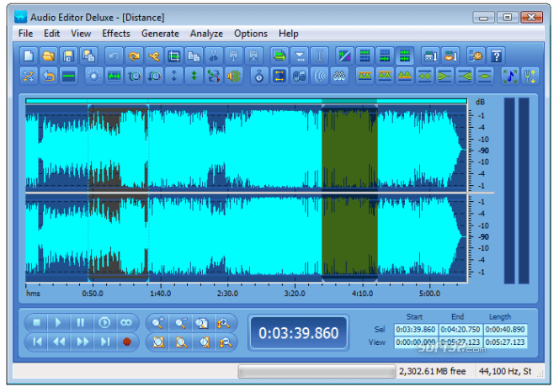Click the vertical zoom in icon
Image resolution: width=559 pixels, height=392 pixels.
tap(224, 323)
